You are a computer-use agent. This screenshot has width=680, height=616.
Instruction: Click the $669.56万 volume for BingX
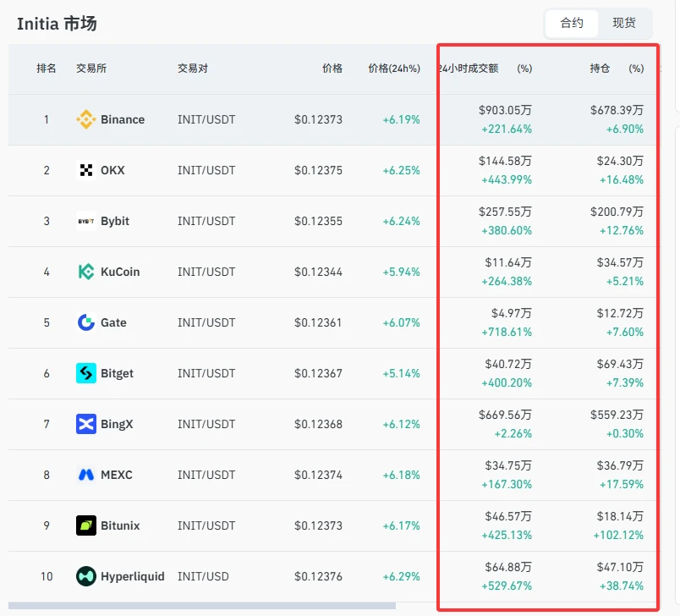click(505, 415)
